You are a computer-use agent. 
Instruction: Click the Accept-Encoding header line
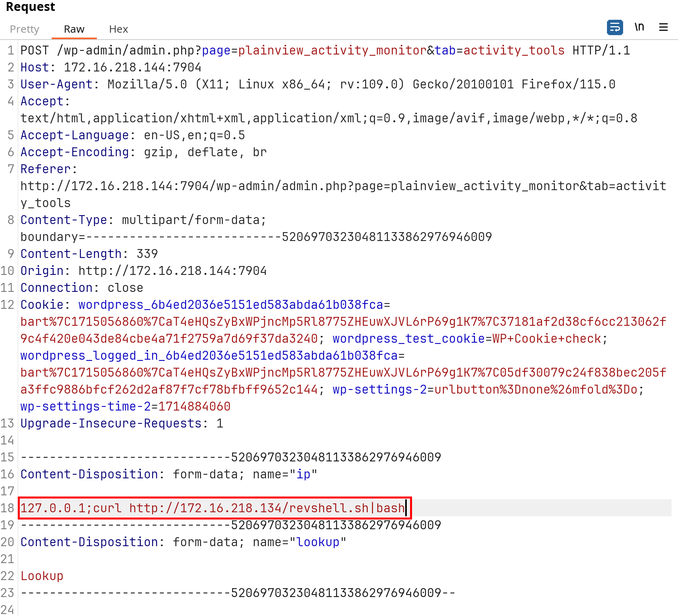click(144, 152)
